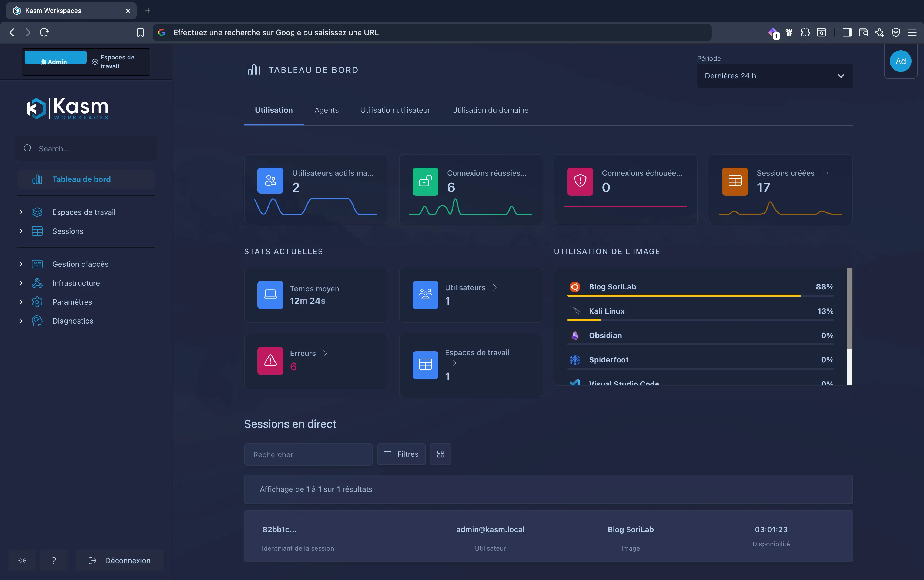The height and width of the screenshot is (580, 924).
Task: Open the help question mark icon
Action: pyautogui.click(x=54, y=561)
